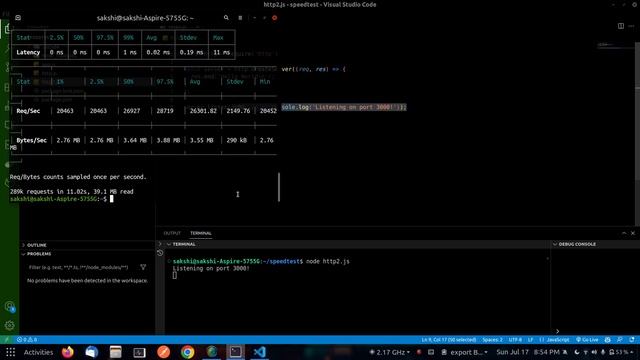Click the Ln 9, Col 17 status item
The height and width of the screenshot is (360, 640).
point(449,340)
